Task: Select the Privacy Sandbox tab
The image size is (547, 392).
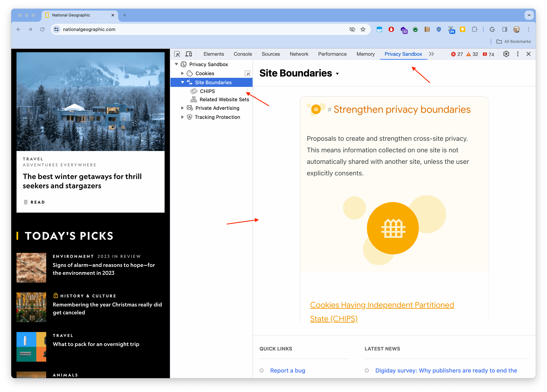Action: (x=403, y=54)
